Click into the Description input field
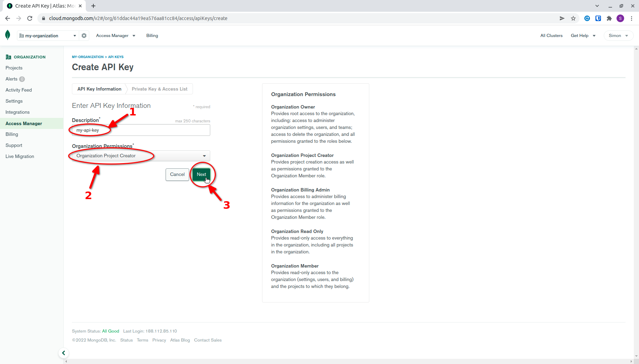 click(x=141, y=130)
